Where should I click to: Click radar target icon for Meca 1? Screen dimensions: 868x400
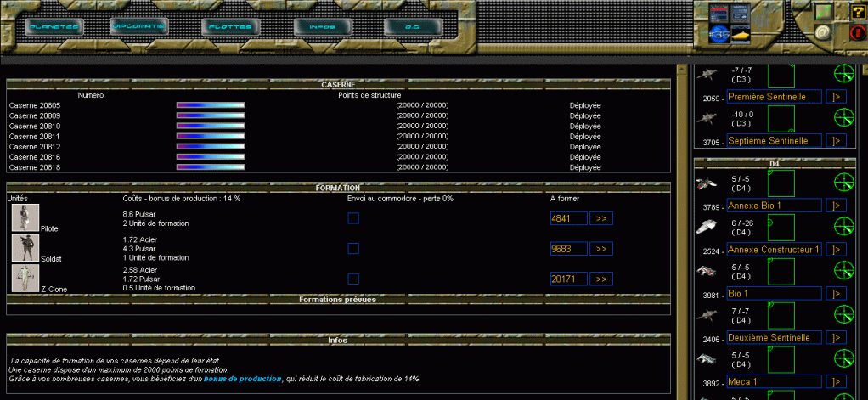tap(844, 358)
